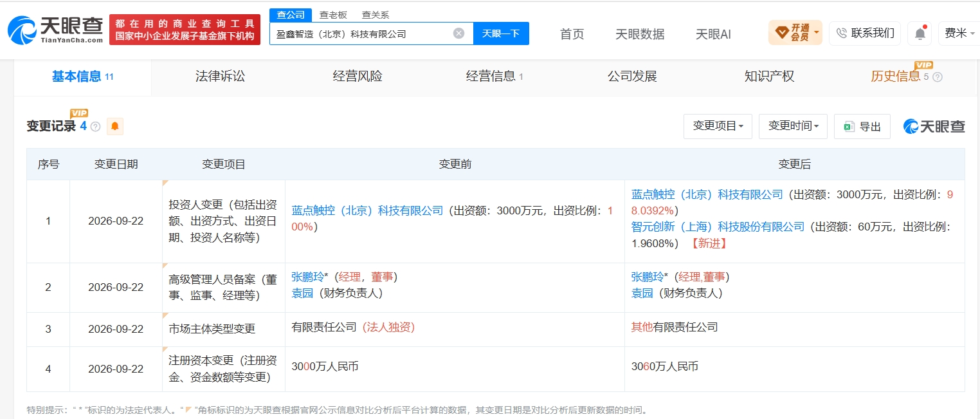Click the 联系我们 button

point(865,33)
